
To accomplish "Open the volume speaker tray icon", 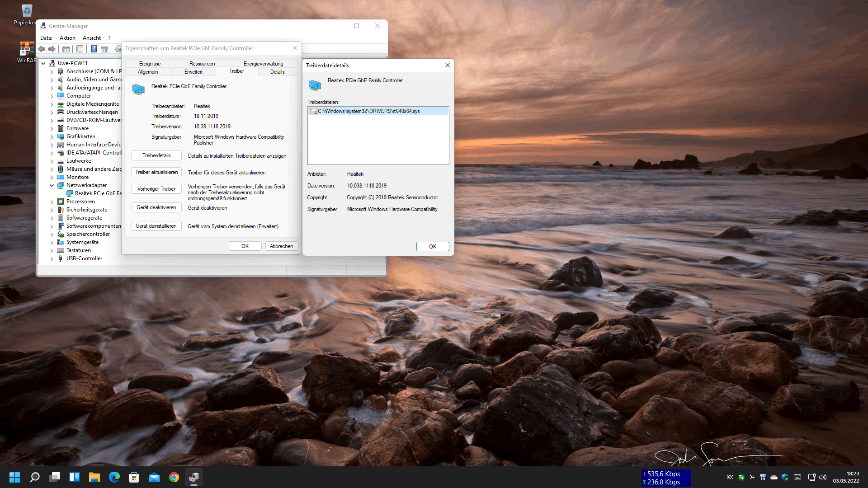I will (823, 477).
